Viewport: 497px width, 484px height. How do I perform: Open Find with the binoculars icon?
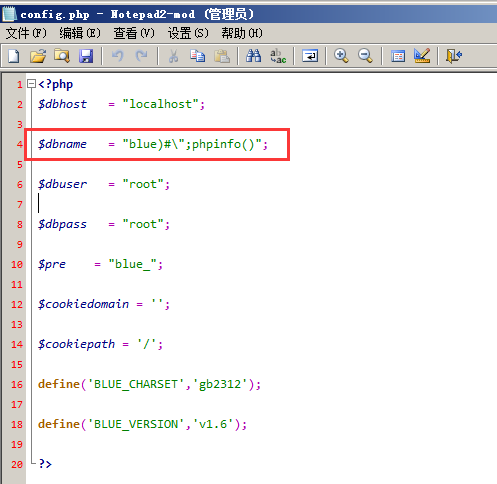(253, 56)
